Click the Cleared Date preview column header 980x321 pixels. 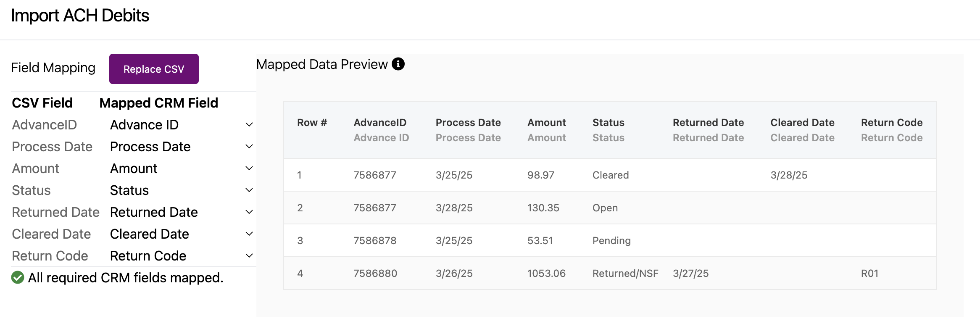tap(803, 123)
